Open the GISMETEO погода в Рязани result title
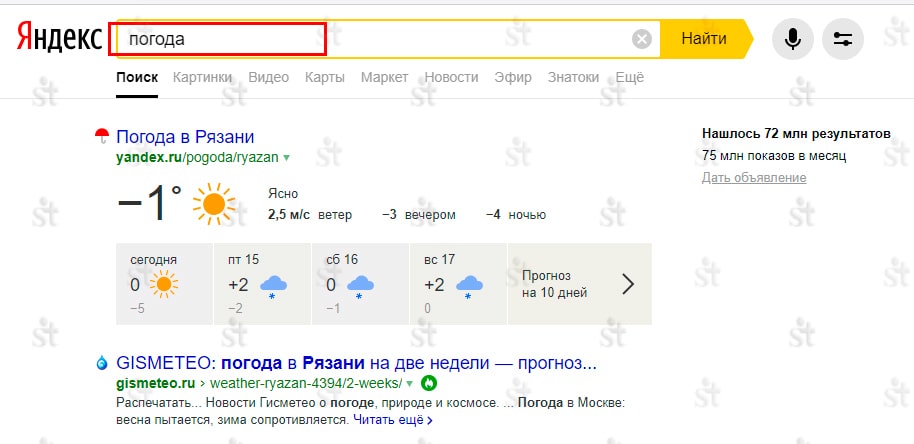The image size is (914, 444). [357, 364]
